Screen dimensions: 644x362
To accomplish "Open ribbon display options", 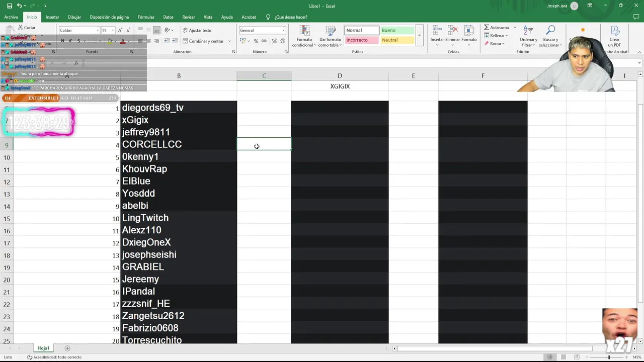I will click(590, 6).
